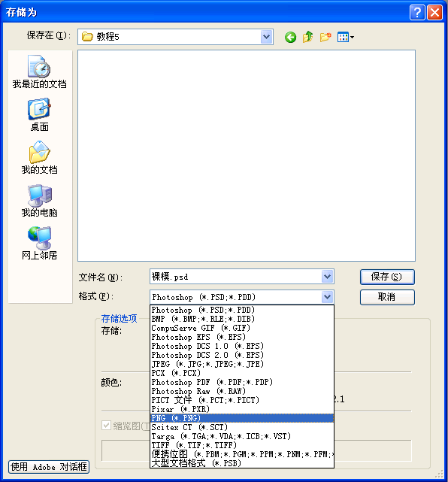
Task: Select 大型文档格式 (*.PSB) format
Action: (x=242, y=463)
